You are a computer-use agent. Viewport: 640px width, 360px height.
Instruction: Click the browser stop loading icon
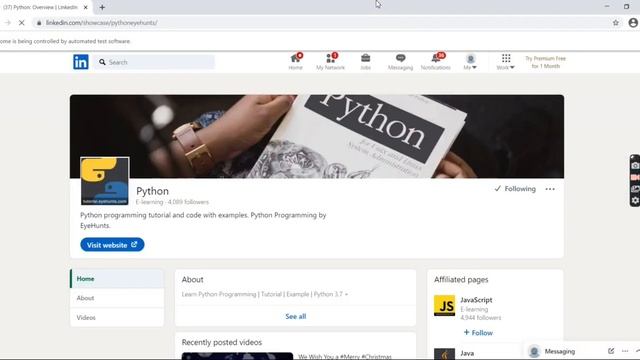tap(22, 23)
